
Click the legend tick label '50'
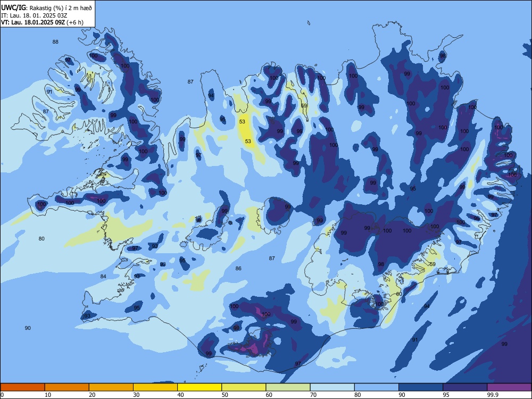pos(225,395)
